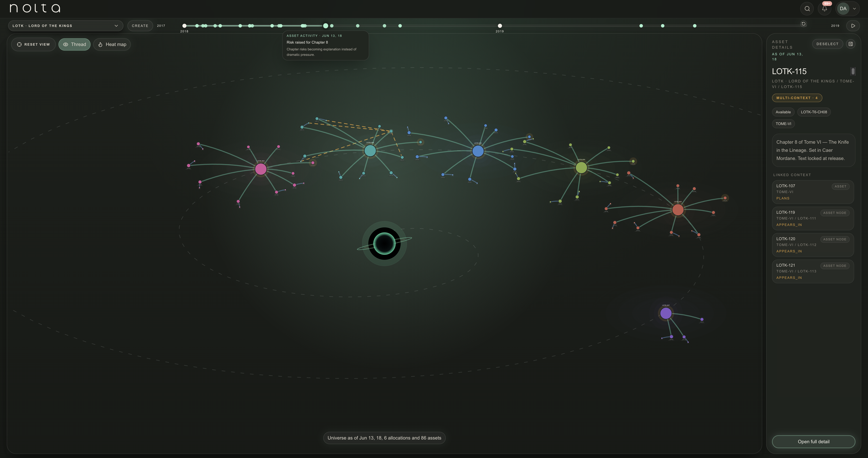
Task: Click Open full detail button
Action: tap(813, 442)
